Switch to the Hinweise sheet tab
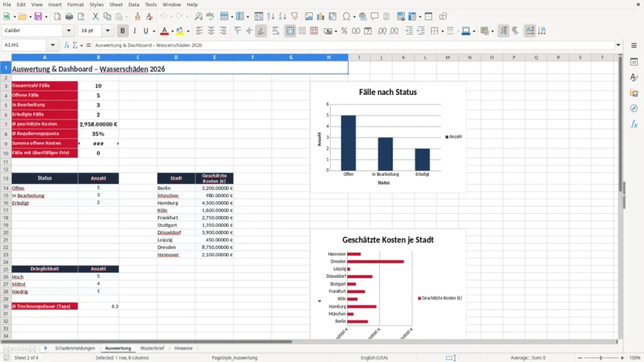Viewport: 644px width, 362px height. click(183, 348)
